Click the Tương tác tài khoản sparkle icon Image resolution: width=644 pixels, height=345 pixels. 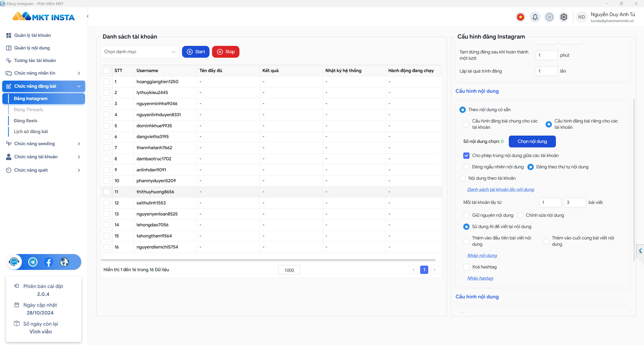[9, 60]
